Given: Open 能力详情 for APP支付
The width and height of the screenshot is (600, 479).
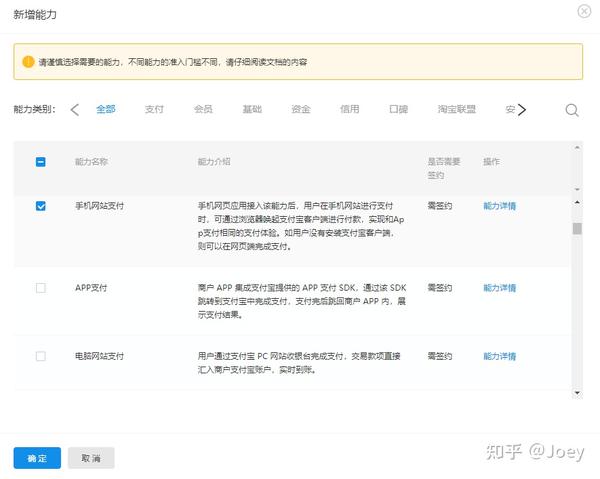Looking at the screenshot, I should pyautogui.click(x=499, y=288).
